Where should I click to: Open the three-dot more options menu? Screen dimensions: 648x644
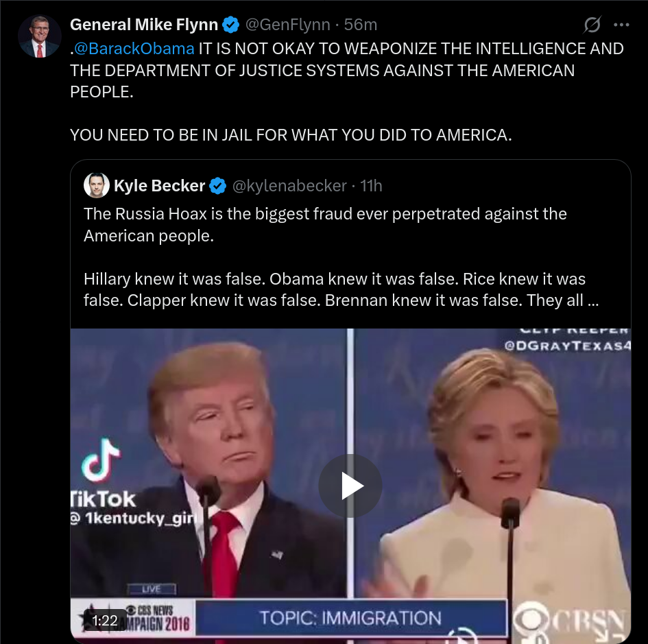pos(621,25)
